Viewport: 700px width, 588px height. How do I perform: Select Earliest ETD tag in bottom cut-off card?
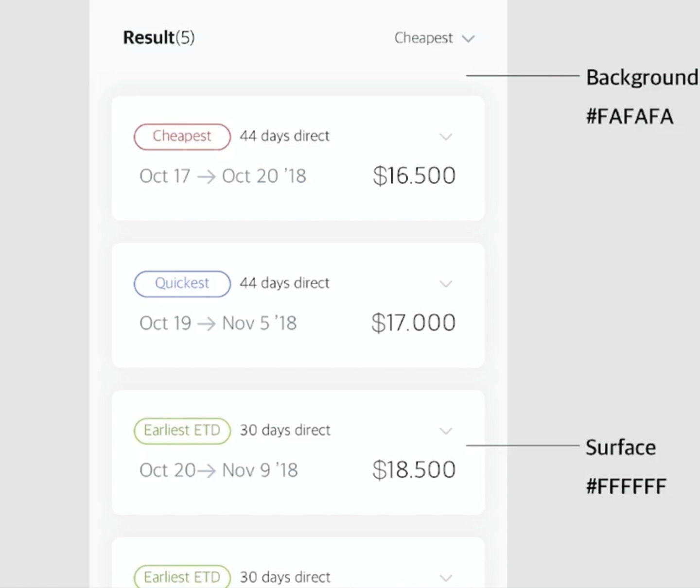tap(182, 577)
